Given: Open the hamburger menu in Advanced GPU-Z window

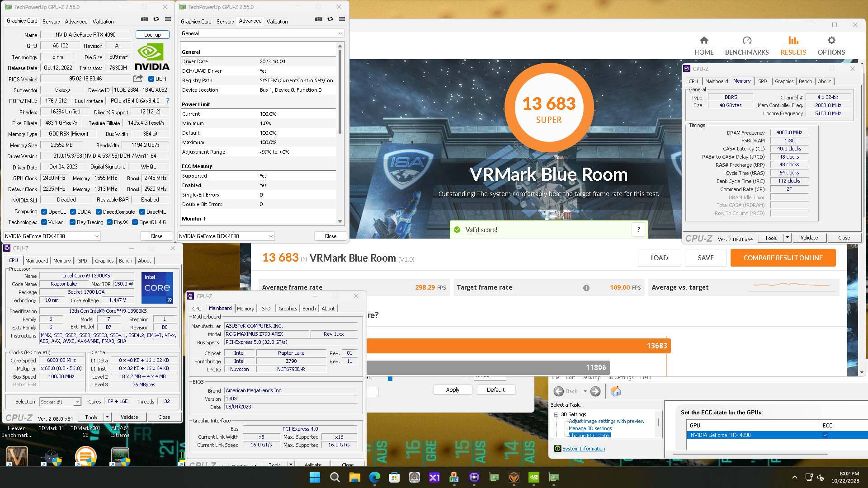Looking at the screenshot, I should tap(342, 19).
